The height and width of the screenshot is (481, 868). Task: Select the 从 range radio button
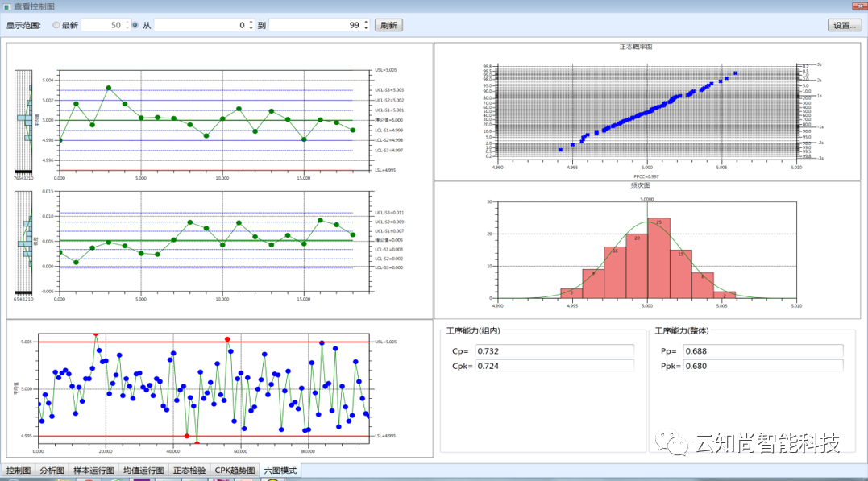pos(135,25)
